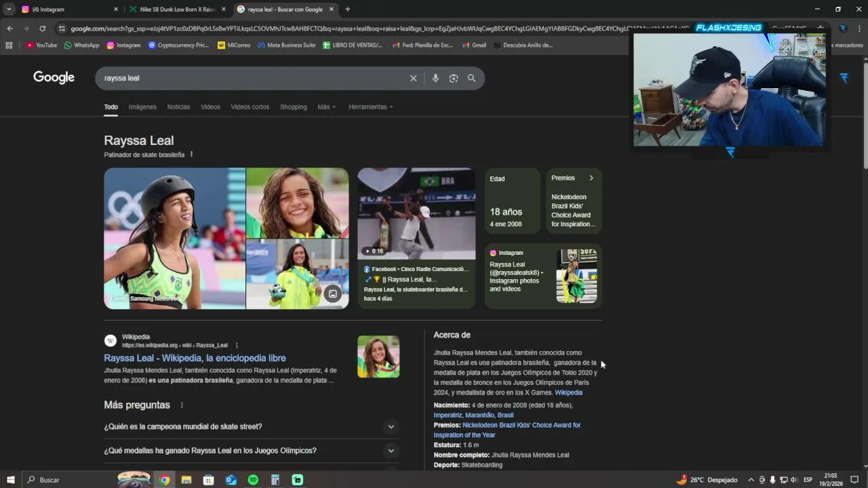868x488 pixels.
Task: Open more options beside Patinador de skate brasileña
Action: pyautogui.click(x=191, y=155)
